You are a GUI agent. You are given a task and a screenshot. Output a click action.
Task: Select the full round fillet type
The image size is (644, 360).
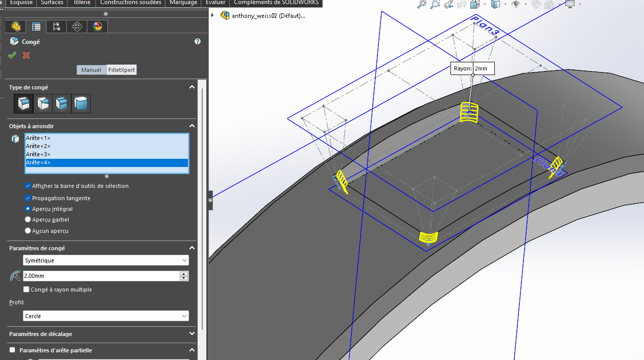click(x=81, y=104)
